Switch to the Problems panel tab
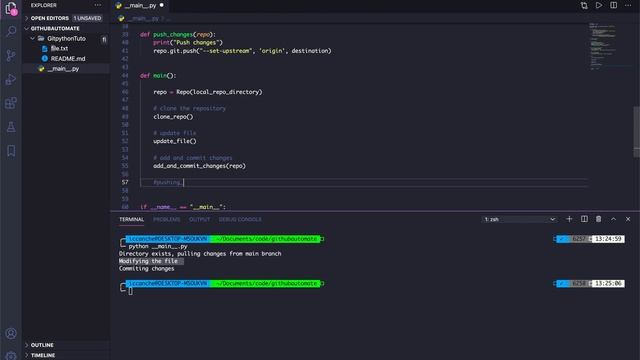The image size is (640, 360). click(x=167, y=219)
